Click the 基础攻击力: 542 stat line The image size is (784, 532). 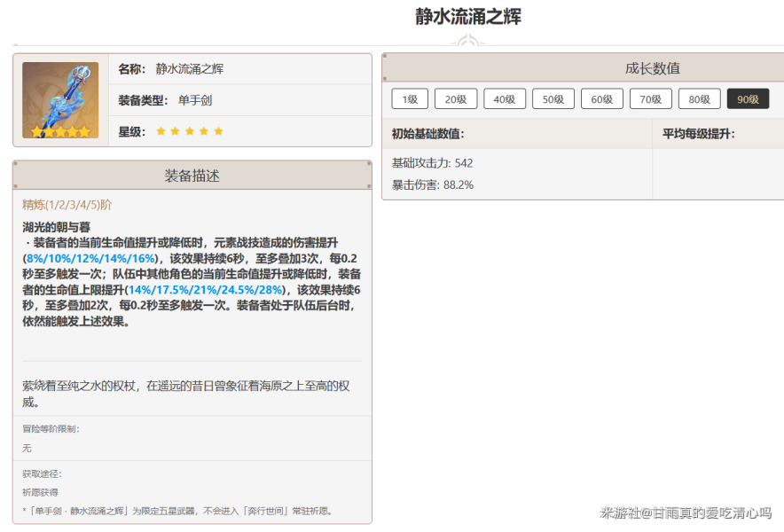[432, 163]
